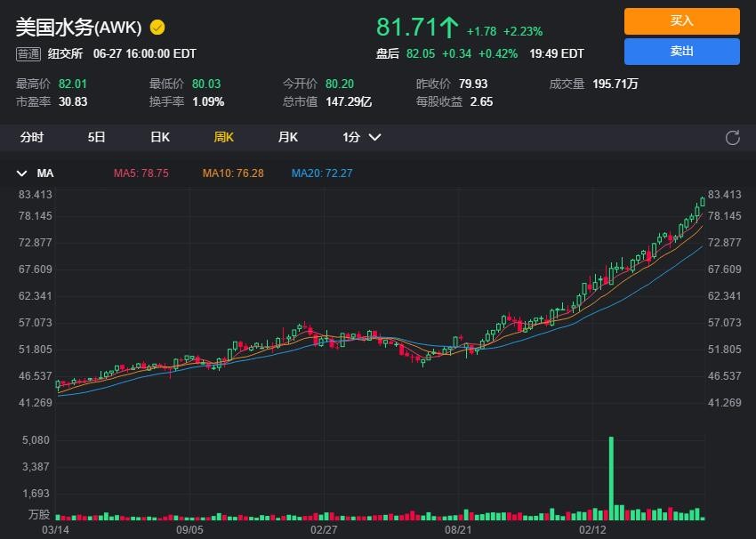Image resolution: width=756 pixels, height=539 pixels.
Task: Click the MA20: 72.27 indicator label
Action: [322, 173]
